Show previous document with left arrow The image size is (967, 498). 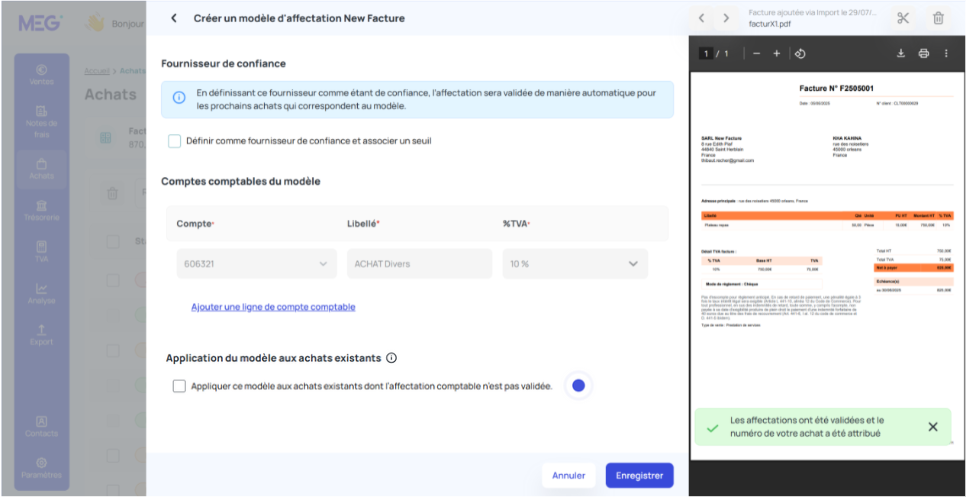coord(701,18)
